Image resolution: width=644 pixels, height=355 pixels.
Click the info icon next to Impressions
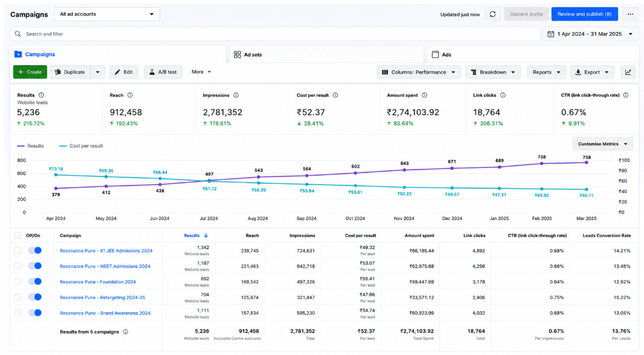236,95
